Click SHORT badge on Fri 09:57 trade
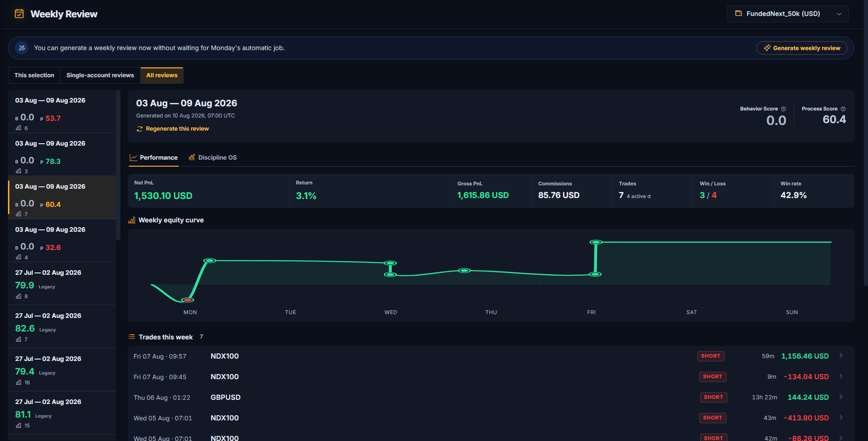Viewport: 868px width, 441px height. [711, 356]
